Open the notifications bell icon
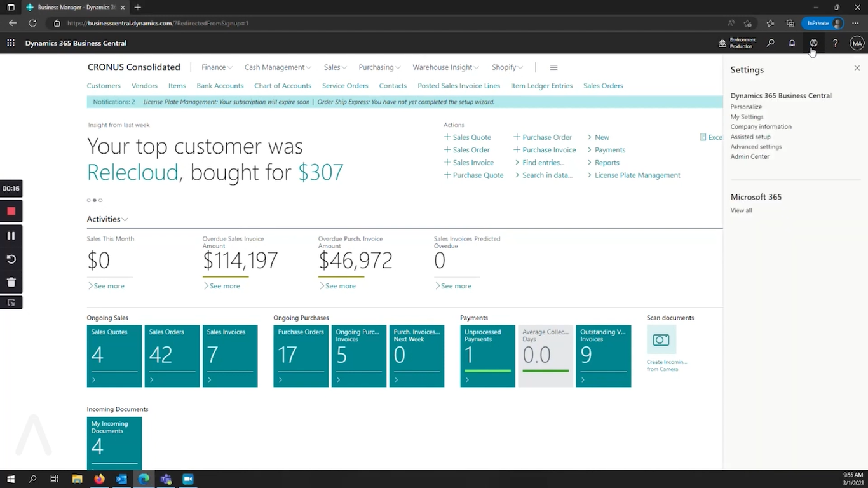The width and height of the screenshot is (868, 488). [x=792, y=43]
